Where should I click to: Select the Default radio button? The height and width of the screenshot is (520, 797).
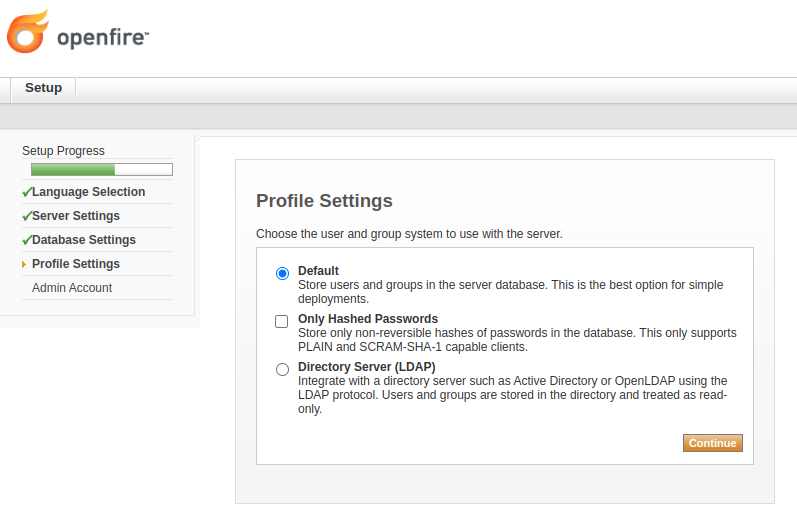(x=282, y=273)
